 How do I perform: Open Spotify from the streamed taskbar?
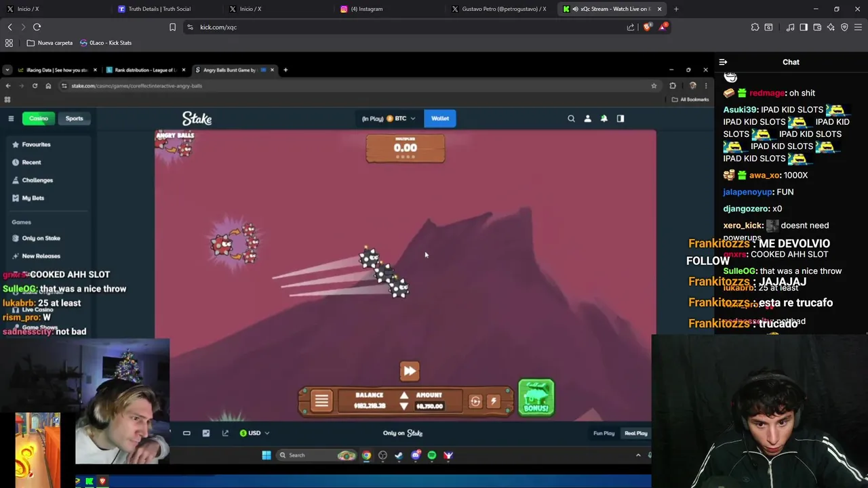click(x=431, y=455)
